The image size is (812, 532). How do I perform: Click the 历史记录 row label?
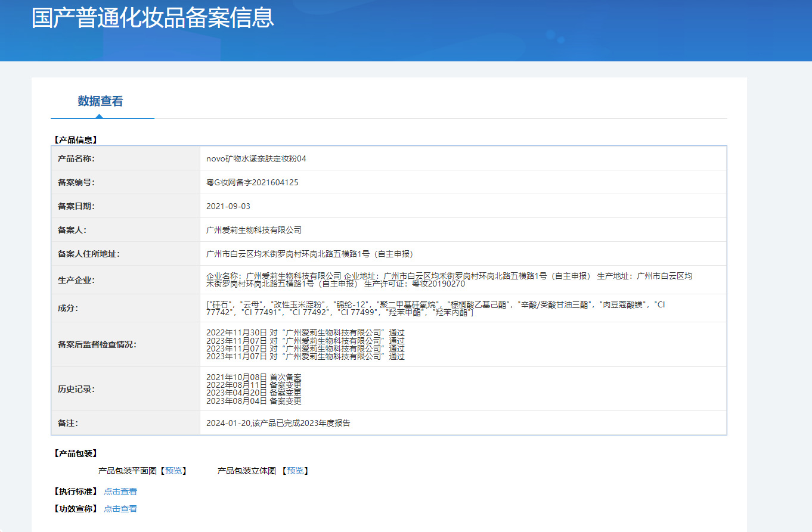pos(76,389)
